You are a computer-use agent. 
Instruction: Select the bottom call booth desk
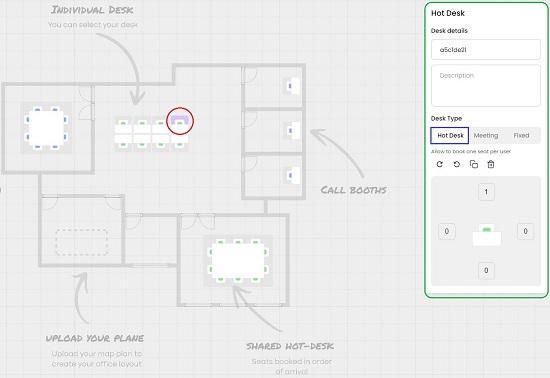click(x=292, y=175)
